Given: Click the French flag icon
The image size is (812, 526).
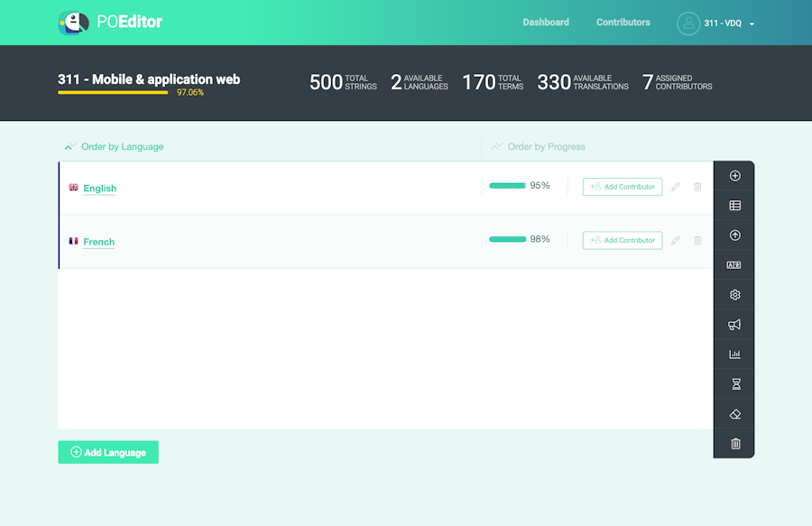Looking at the screenshot, I should click(74, 241).
